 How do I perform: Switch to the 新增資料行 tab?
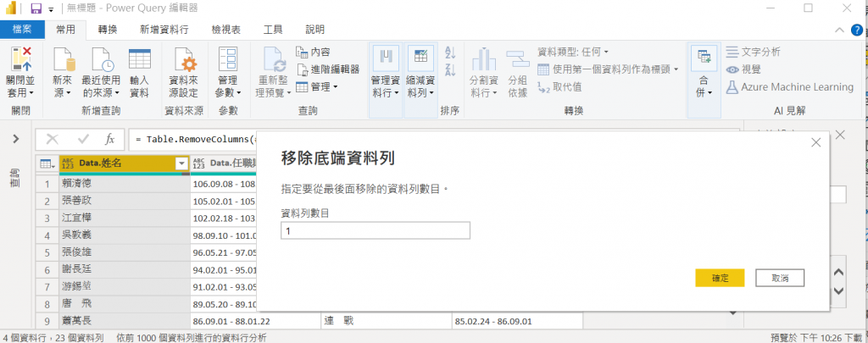coord(165,30)
